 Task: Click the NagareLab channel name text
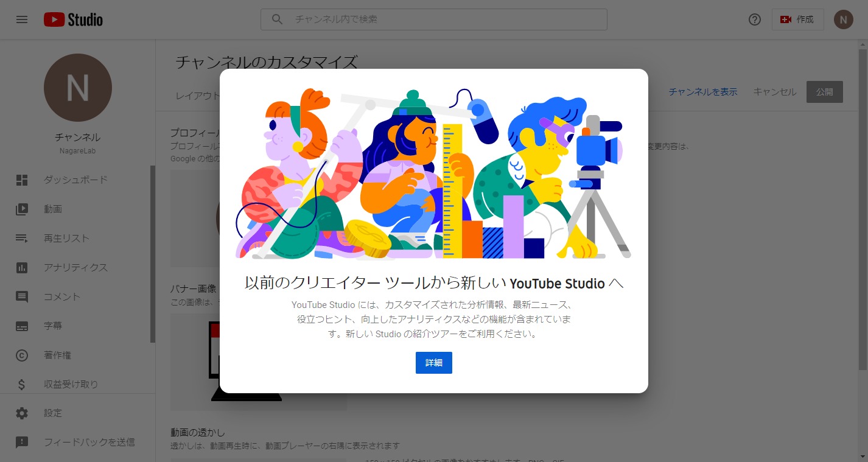(78, 151)
